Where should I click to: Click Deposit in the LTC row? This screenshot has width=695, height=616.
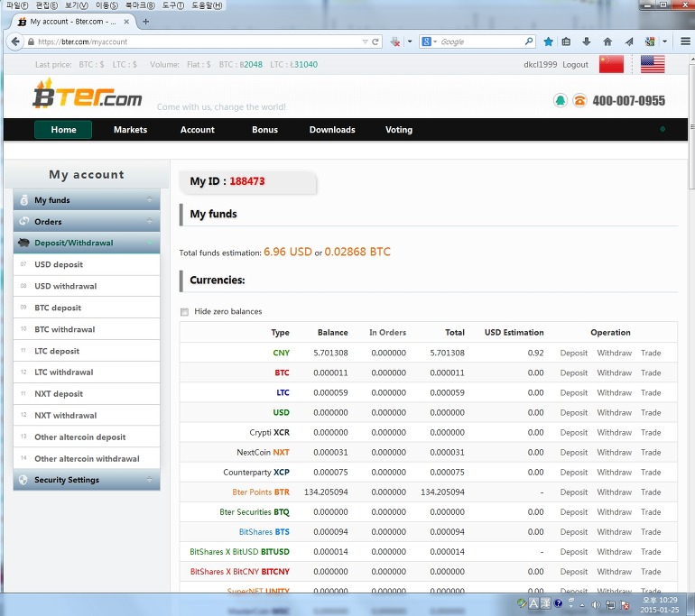(573, 393)
